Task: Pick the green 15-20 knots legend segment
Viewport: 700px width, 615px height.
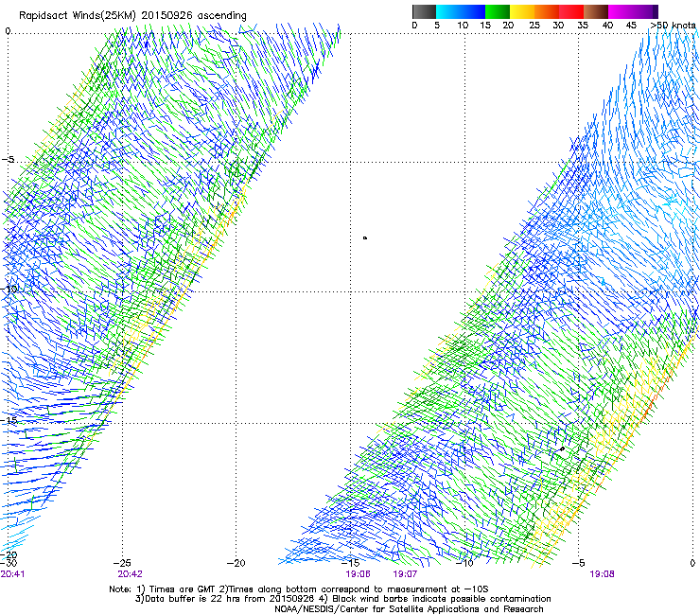Action: tap(498, 11)
